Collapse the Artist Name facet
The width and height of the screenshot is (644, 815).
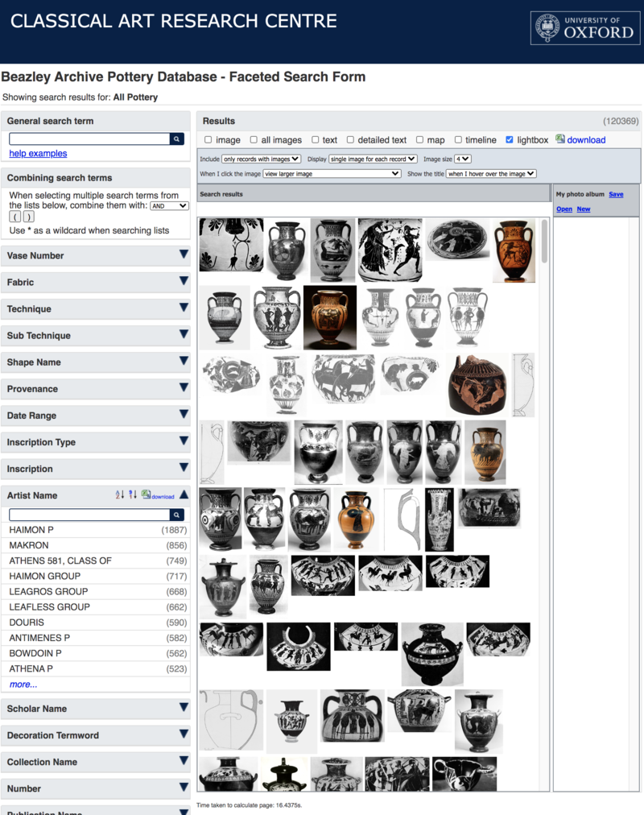coord(184,494)
